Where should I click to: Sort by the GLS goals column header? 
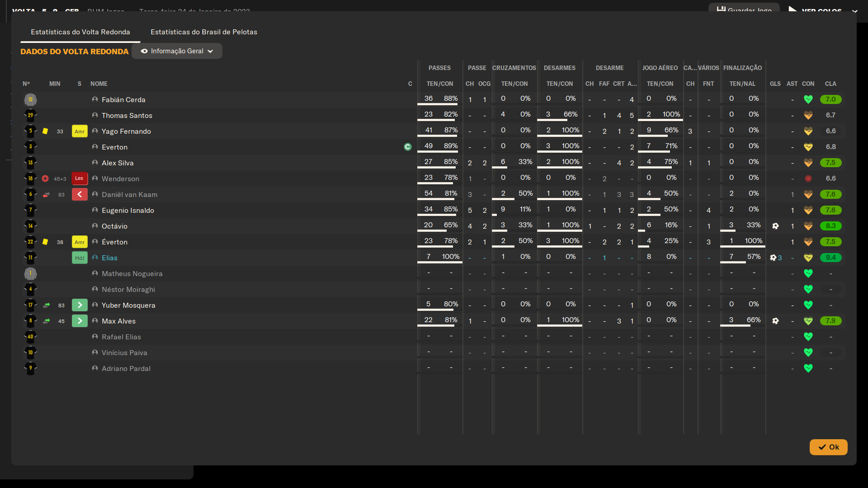click(775, 84)
